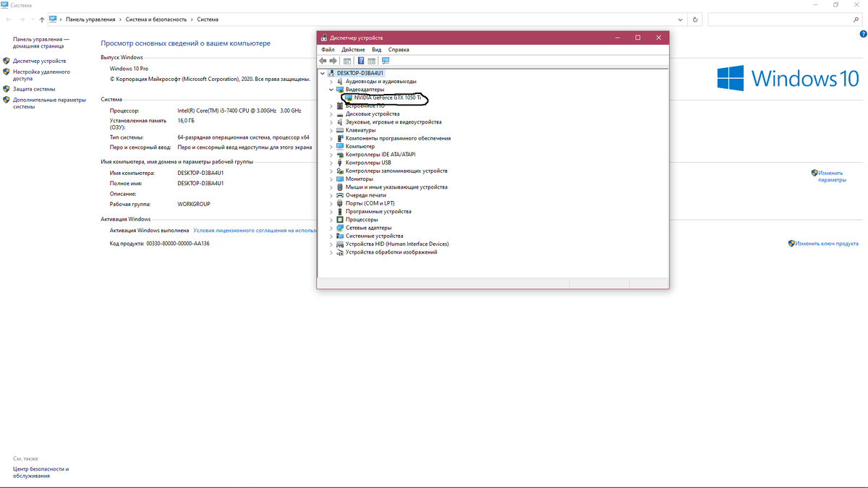Click the Device Manager title bar icon
This screenshot has height=488, width=868.
click(x=323, y=38)
